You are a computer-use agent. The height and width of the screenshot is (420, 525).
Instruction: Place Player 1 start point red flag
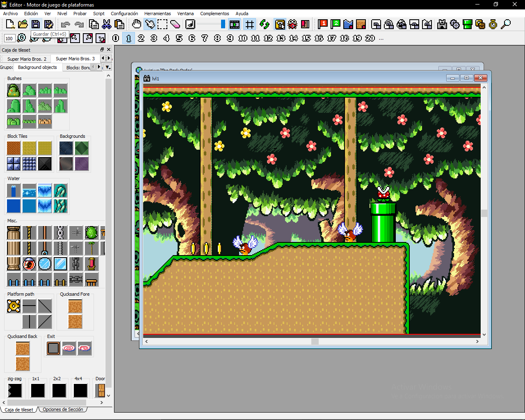tap(323, 24)
